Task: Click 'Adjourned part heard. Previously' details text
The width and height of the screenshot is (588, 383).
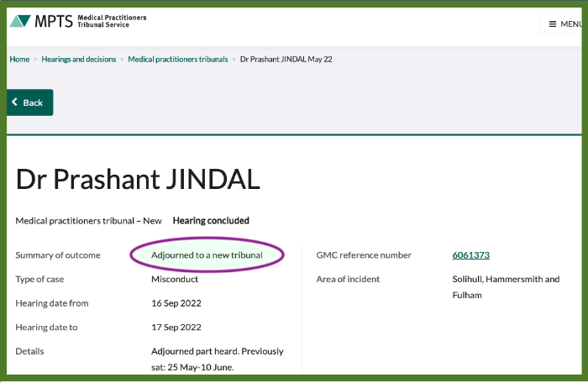Action: point(217,351)
